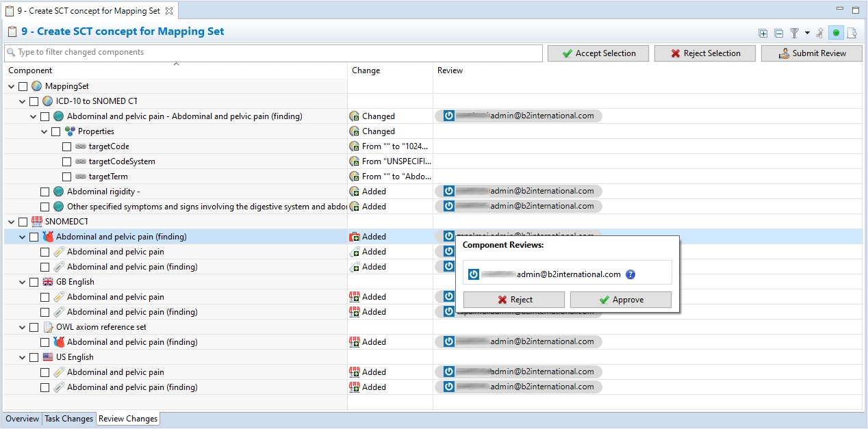Click reviewer status icon on Abdominal rigidity row
Screen dimensions: 868x429
pyautogui.click(x=449, y=192)
